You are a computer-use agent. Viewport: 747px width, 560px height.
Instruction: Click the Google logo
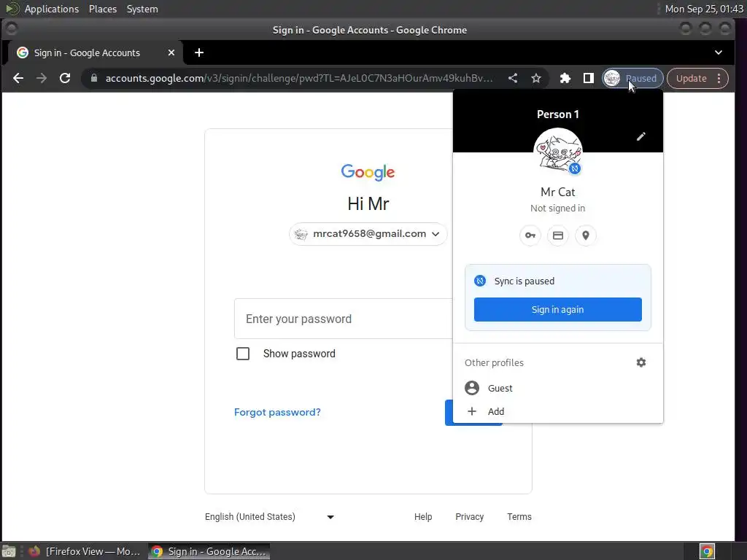pyautogui.click(x=368, y=172)
